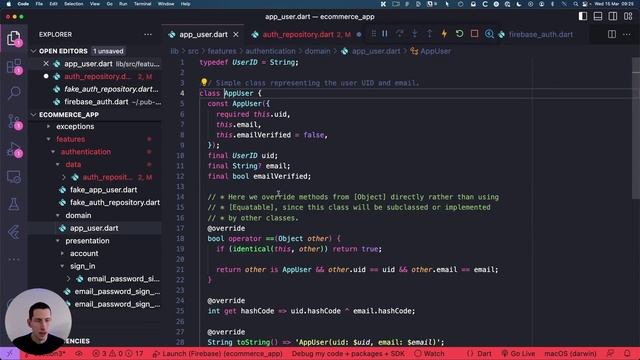Stop the debug session
The height and width of the screenshot is (360, 640).
(x=474, y=34)
